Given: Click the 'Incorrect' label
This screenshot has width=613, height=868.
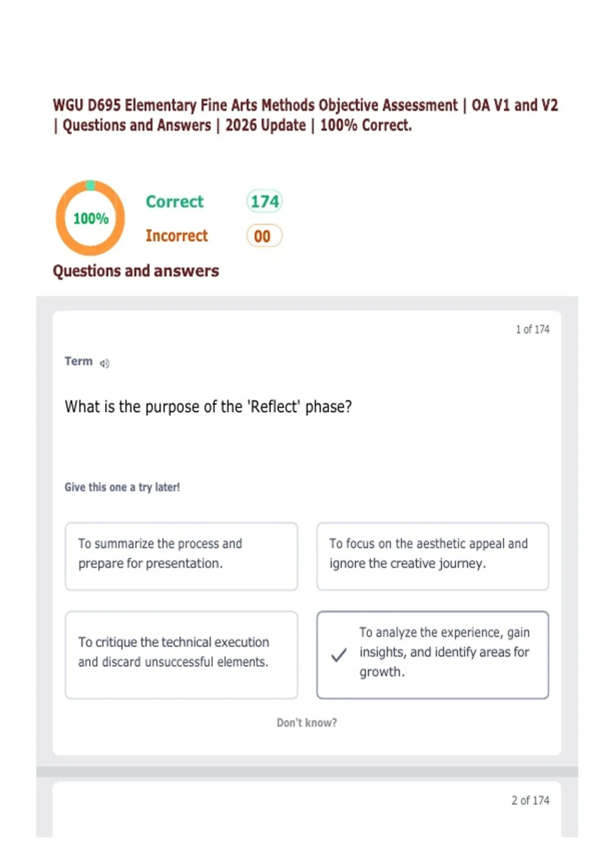Looking at the screenshot, I should pyautogui.click(x=176, y=236).
